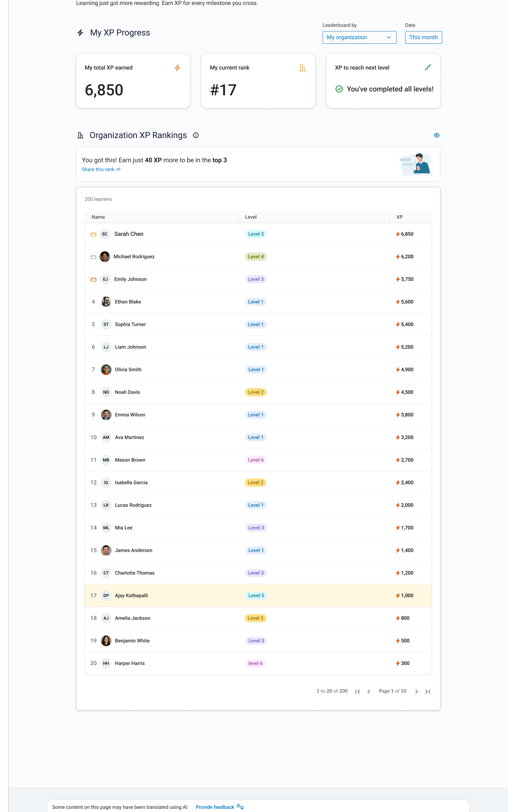Click Emma Wilson's avatar picture
This screenshot has width=508, height=812.
click(x=106, y=415)
